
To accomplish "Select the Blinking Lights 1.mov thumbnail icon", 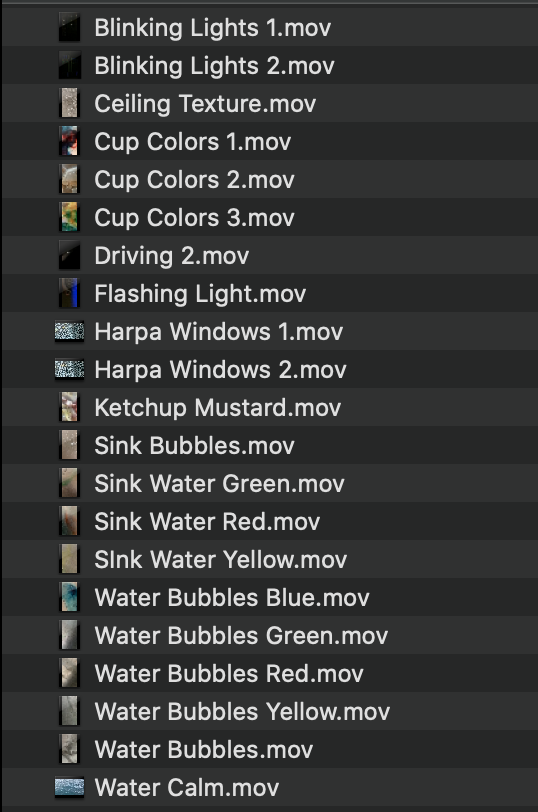I will click(69, 27).
